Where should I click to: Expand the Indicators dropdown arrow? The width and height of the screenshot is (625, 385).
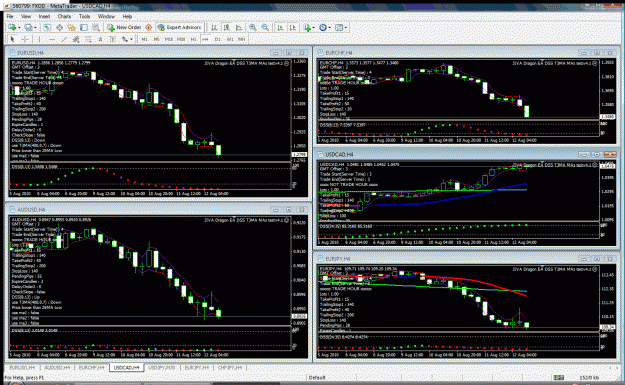click(314, 28)
